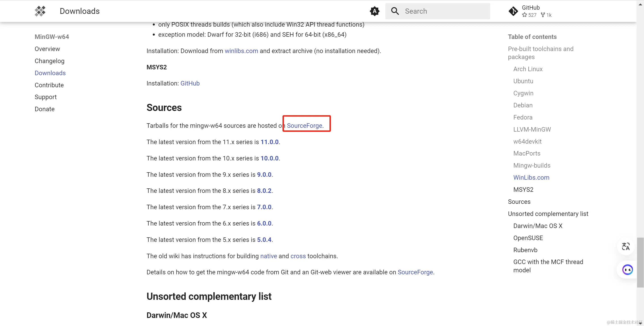
Task: Open the AI assistant floating icon
Action: tap(627, 269)
